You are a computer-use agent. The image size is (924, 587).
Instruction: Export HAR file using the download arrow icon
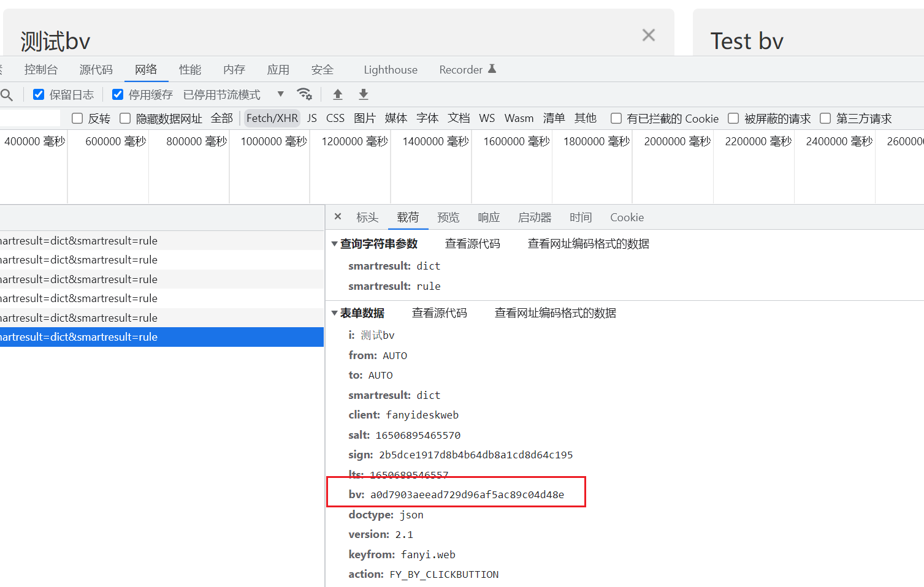click(363, 94)
